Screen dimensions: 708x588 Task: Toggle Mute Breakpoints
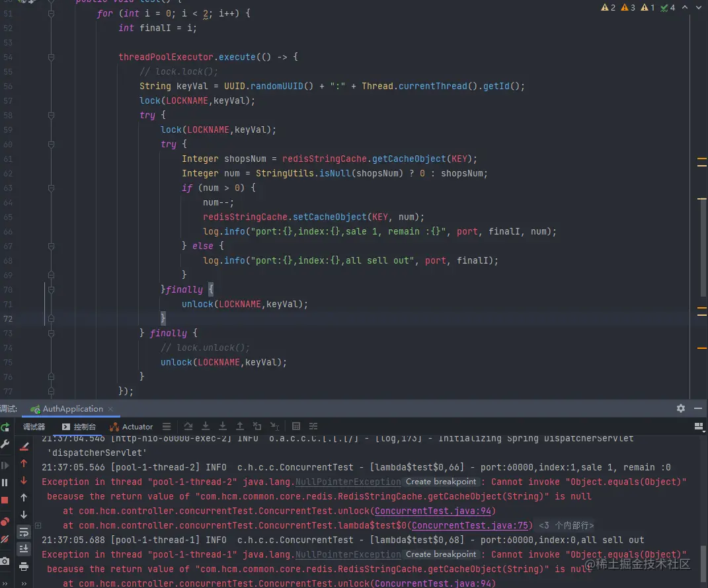tap(5, 539)
